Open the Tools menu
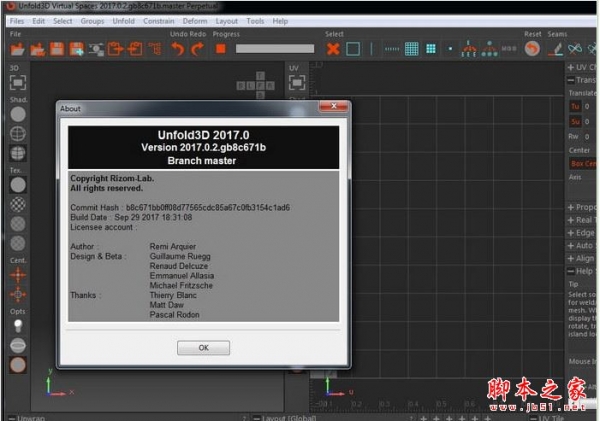This screenshot has width=600, height=421. [x=255, y=21]
